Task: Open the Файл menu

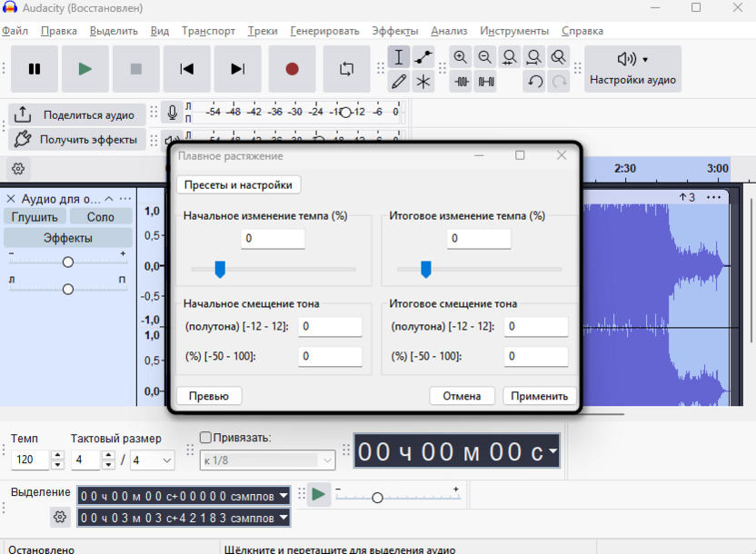Action: pyautogui.click(x=15, y=31)
